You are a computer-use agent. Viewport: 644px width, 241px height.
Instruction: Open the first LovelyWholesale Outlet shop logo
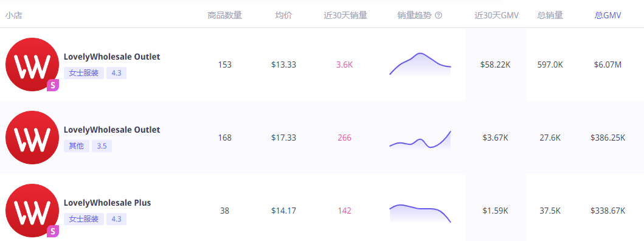pyautogui.click(x=32, y=65)
